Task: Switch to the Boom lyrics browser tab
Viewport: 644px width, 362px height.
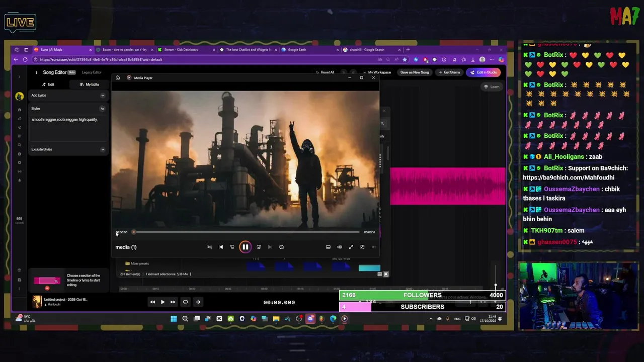Action: 124,50
